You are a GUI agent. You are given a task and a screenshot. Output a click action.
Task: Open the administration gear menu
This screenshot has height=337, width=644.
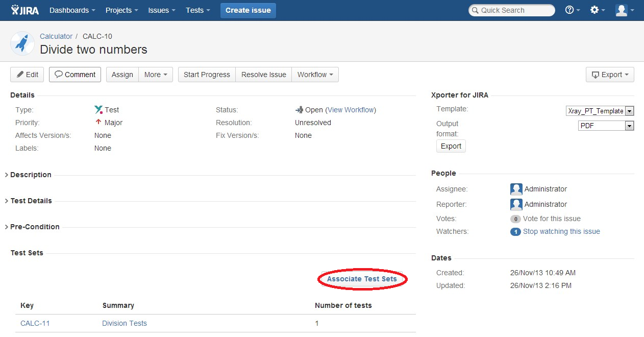tap(597, 10)
